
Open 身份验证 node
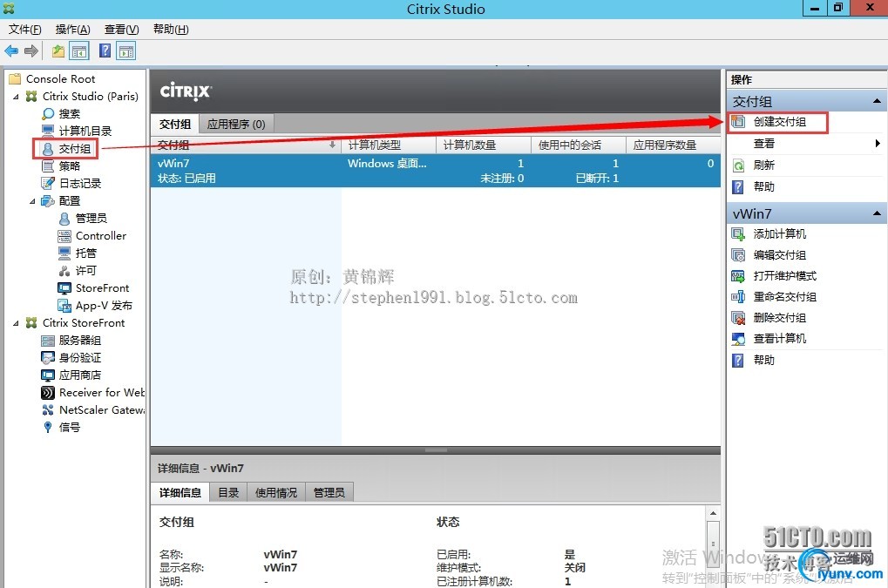pyautogui.click(x=80, y=358)
